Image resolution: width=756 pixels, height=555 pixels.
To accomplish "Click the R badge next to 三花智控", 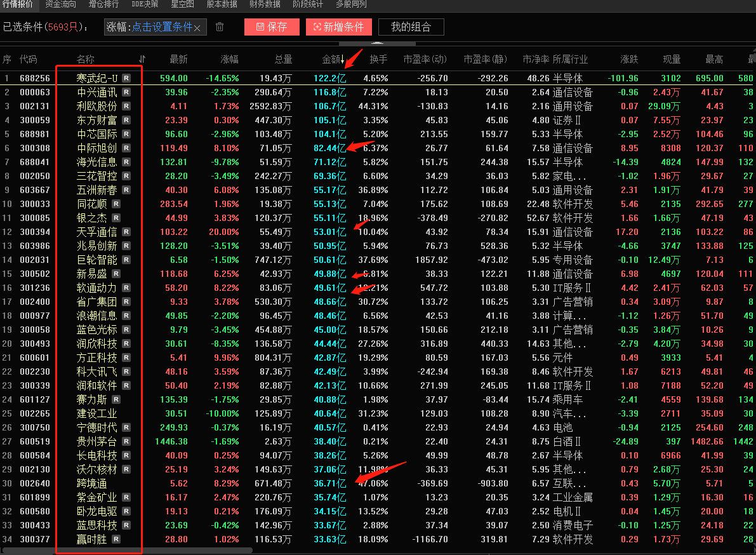I will coord(126,176).
